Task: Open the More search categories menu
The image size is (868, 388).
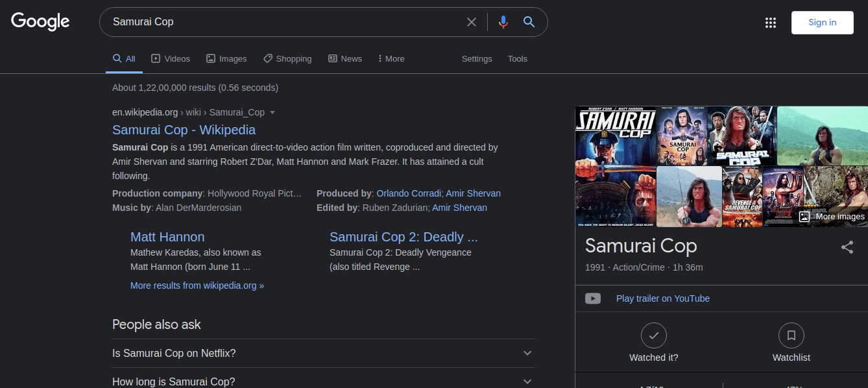Action: 391,58
